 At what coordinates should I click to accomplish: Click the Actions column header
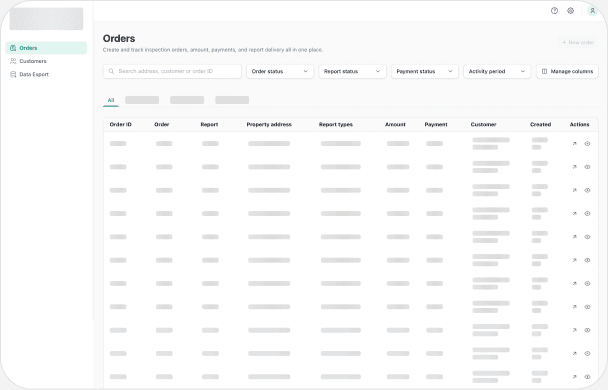point(579,124)
